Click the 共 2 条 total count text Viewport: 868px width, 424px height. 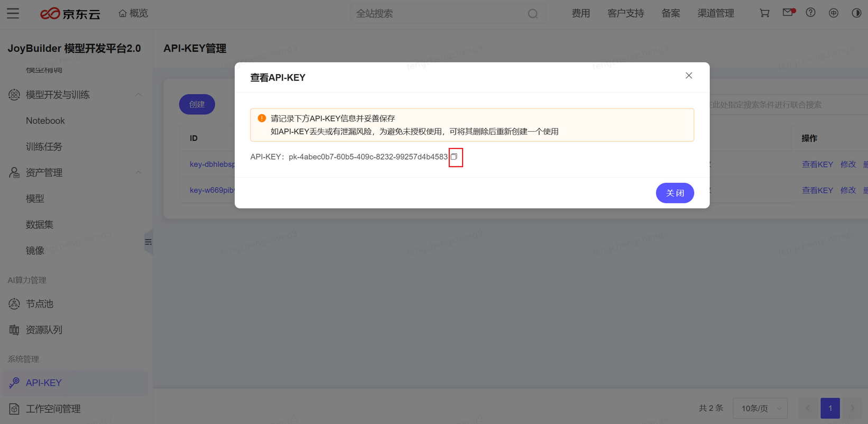click(711, 408)
